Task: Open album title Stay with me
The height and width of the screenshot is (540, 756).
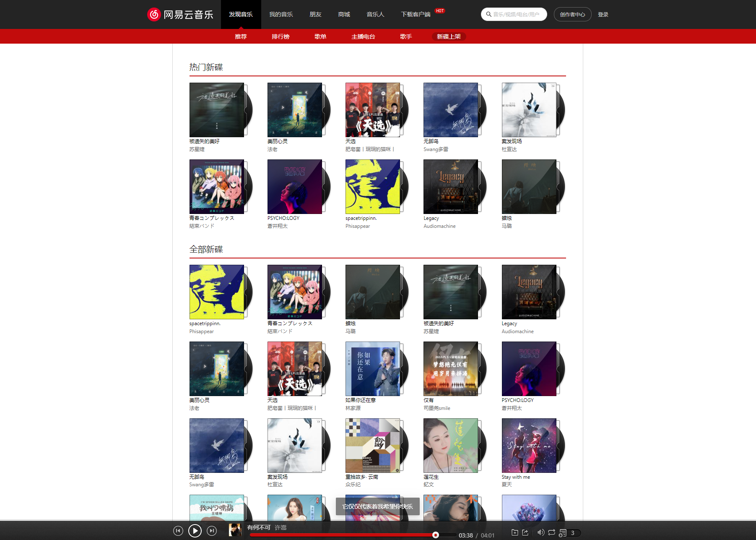Action: [x=516, y=477]
